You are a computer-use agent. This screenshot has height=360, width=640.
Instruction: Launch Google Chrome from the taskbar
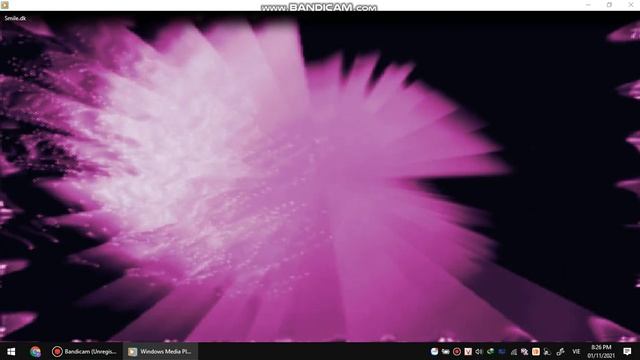point(36,351)
